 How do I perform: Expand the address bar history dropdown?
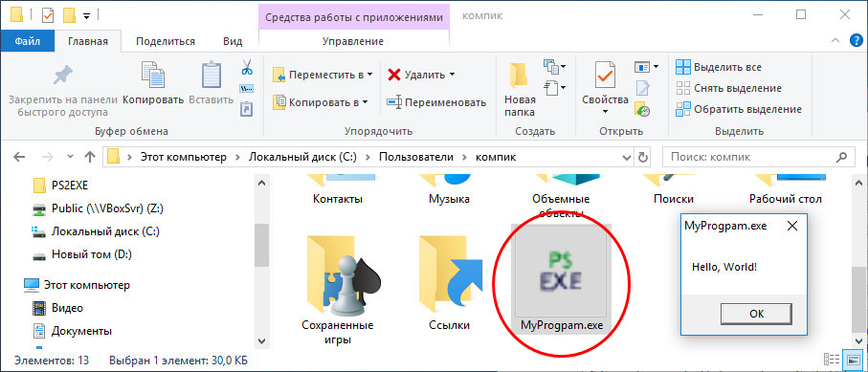coord(627,157)
